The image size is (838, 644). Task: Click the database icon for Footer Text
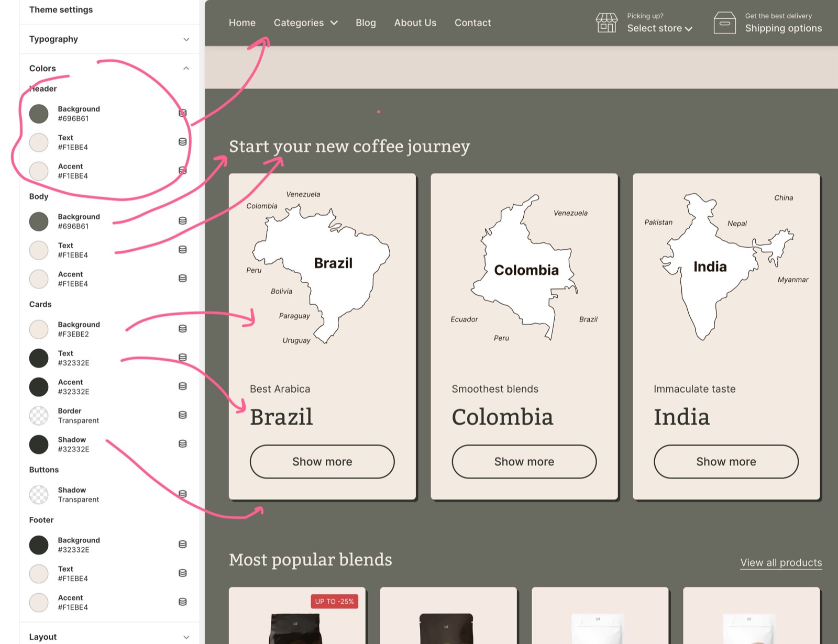click(183, 573)
